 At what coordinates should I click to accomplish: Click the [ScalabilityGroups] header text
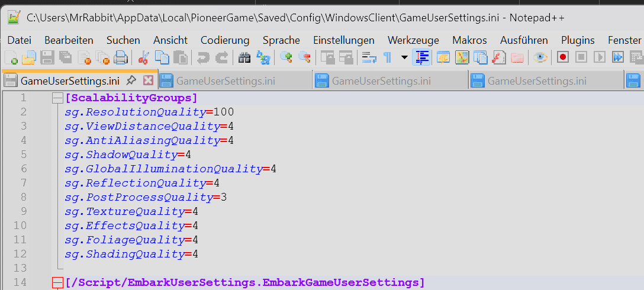[131, 98]
